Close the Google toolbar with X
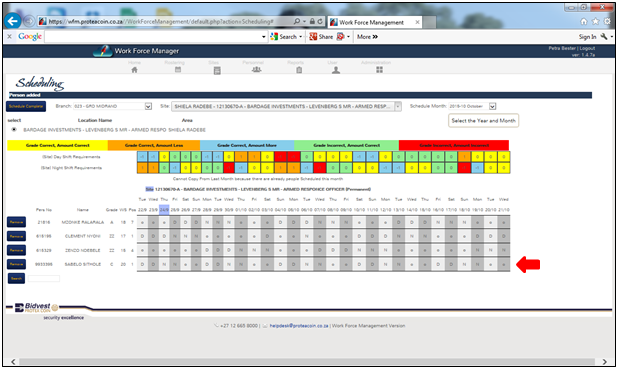 [9, 37]
